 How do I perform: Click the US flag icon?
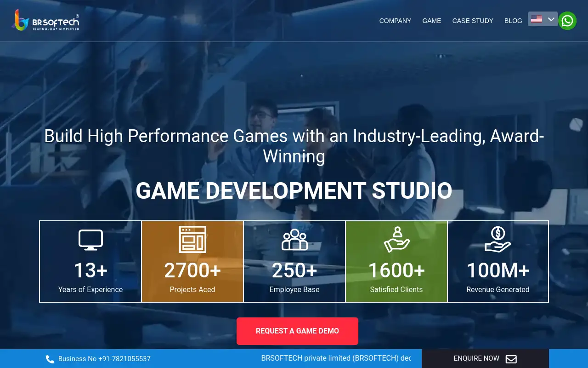(537, 19)
